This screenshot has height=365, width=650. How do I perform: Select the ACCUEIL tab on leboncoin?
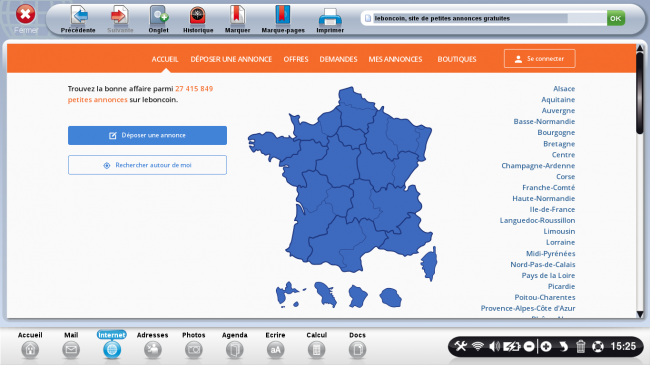pyautogui.click(x=165, y=59)
